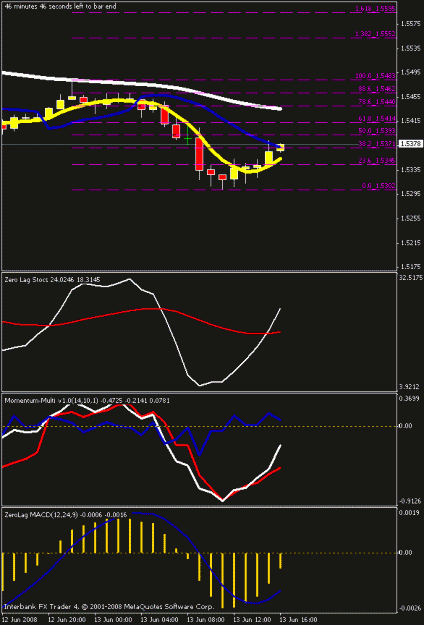Select the Fibonacci label "100.0 1.5483"
424x625 pixels.
(x=375, y=76)
